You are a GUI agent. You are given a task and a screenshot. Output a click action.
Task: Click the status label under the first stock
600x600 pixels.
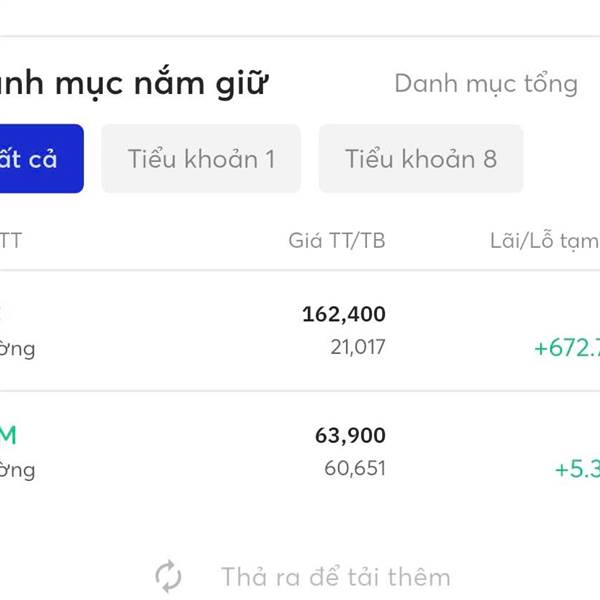tap(18, 349)
